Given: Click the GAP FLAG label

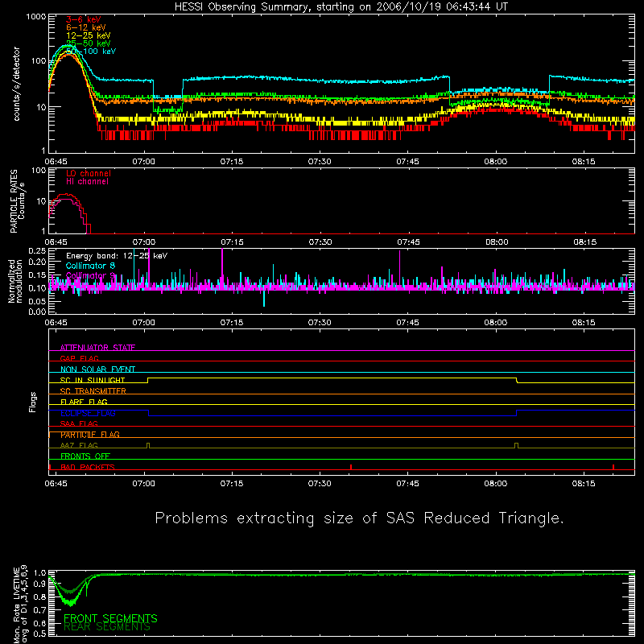Looking at the screenshot, I should [x=79, y=358].
